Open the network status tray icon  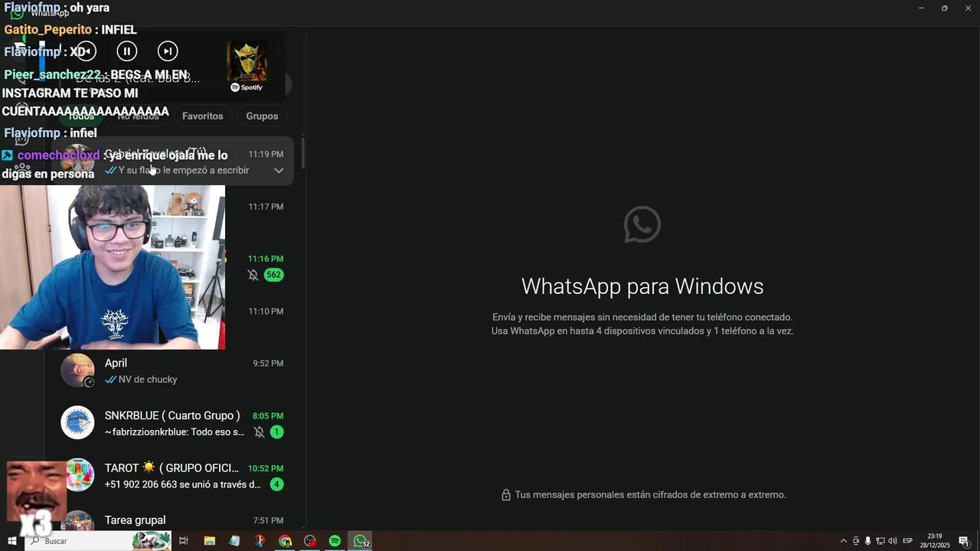[x=880, y=541]
